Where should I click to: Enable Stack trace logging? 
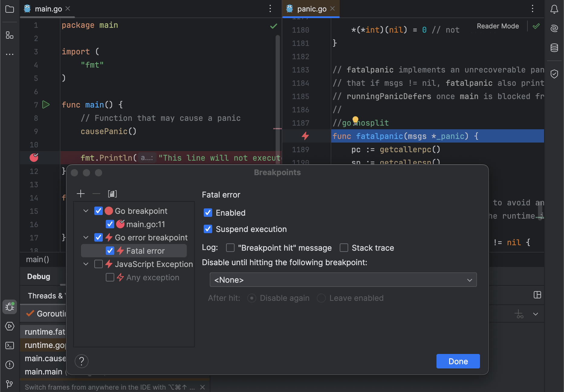point(344,248)
